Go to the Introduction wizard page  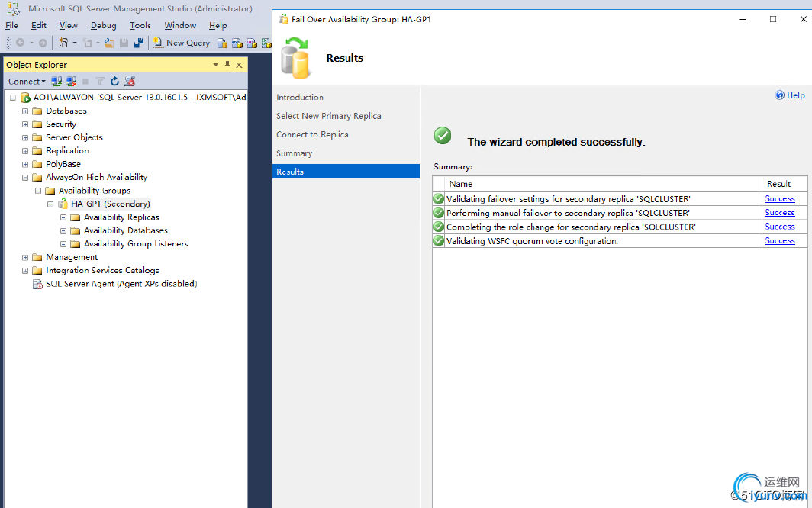[300, 98]
